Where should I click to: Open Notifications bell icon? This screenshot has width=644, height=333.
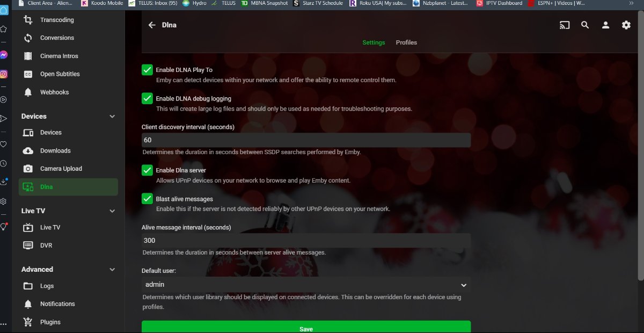coord(28,304)
